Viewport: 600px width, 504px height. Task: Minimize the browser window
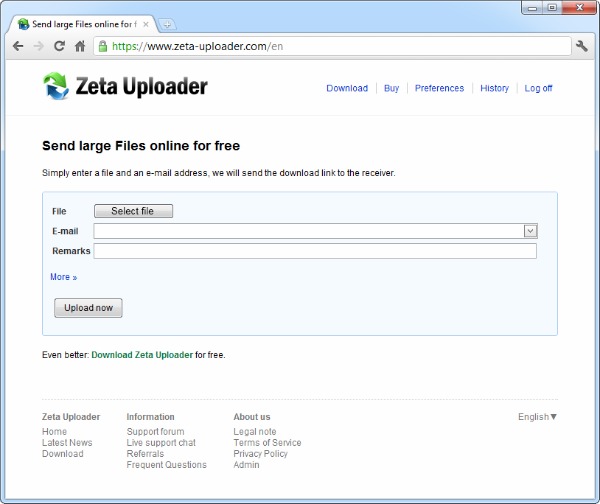click(532, 8)
